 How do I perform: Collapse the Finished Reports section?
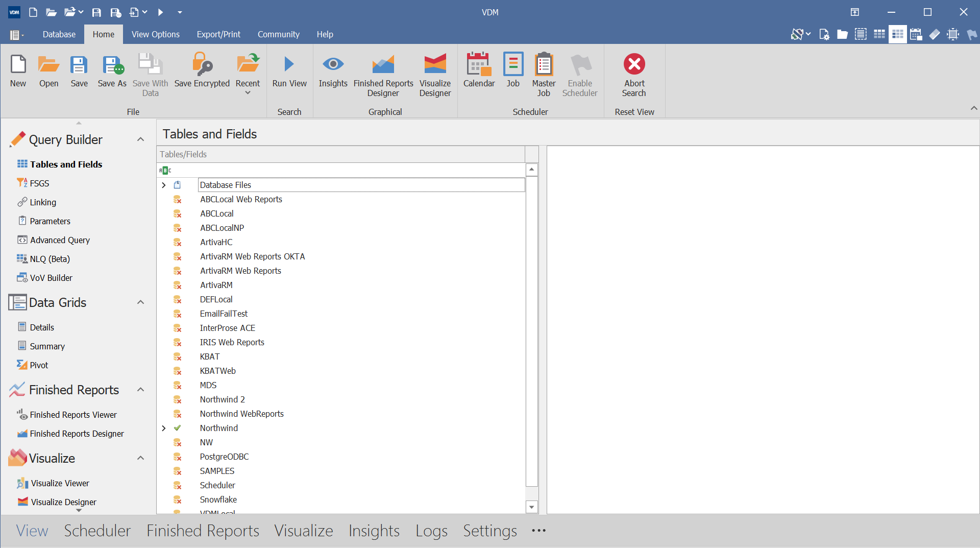tap(140, 390)
